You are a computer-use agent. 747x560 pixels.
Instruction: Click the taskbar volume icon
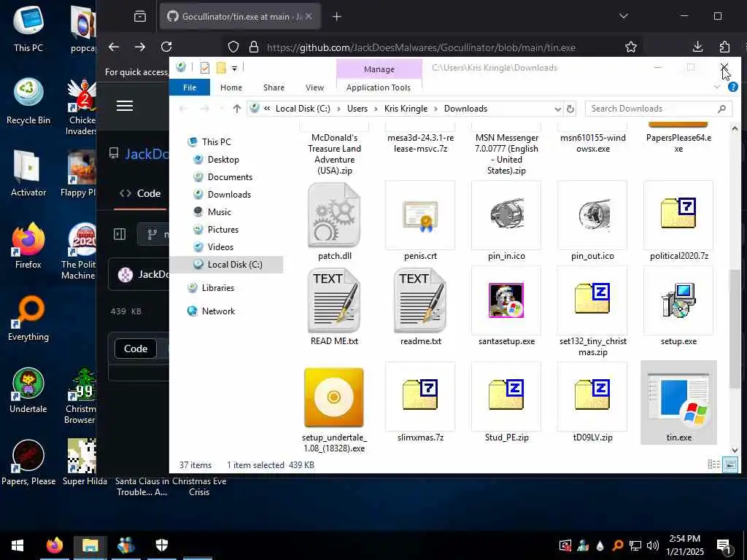point(653,545)
